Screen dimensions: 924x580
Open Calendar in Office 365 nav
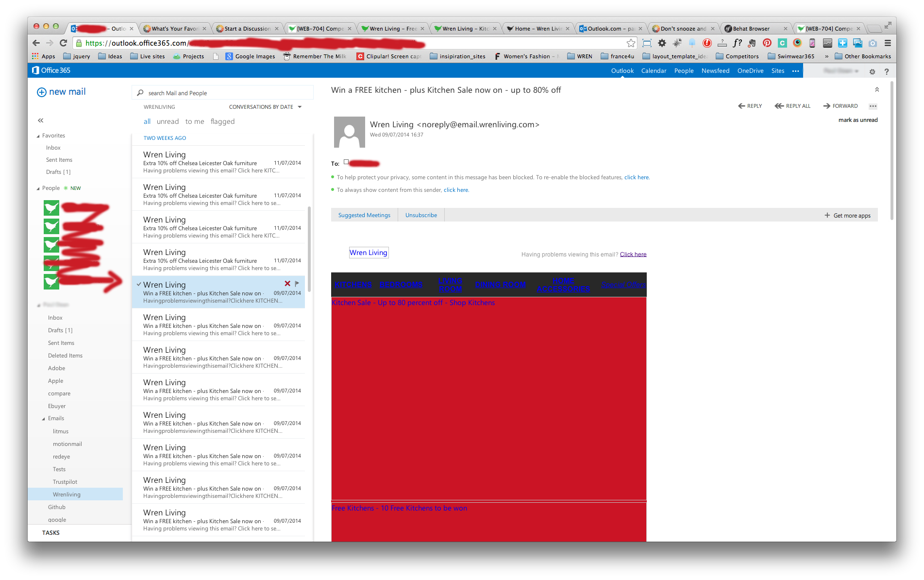(654, 71)
